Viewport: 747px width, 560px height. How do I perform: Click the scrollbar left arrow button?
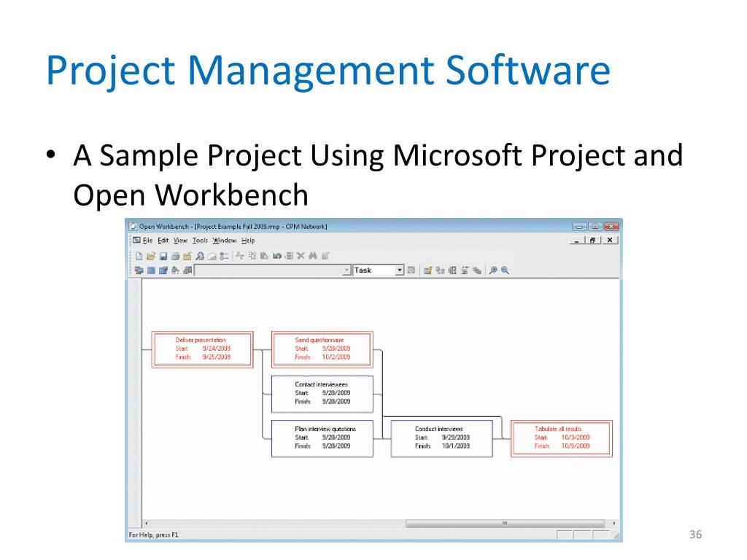[x=146, y=523]
